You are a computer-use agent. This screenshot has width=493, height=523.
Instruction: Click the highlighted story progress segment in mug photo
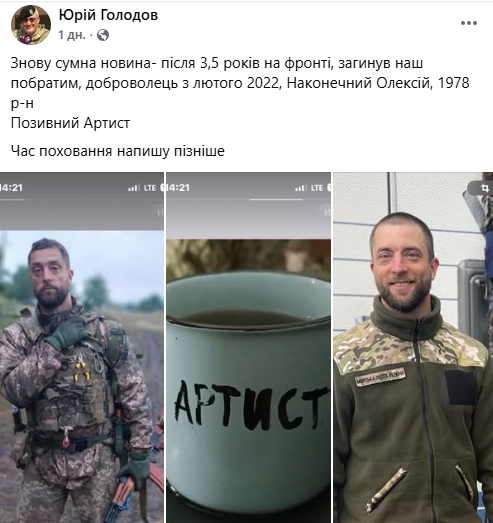point(276,199)
